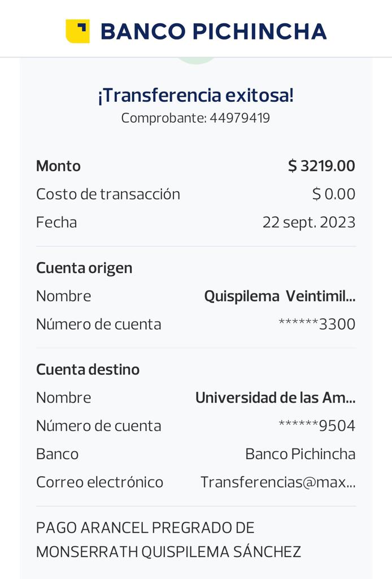The height and width of the screenshot is (579, 392).
Task: Click the "¡Transferencia exitosa!" heading
Action: point(195,95)
